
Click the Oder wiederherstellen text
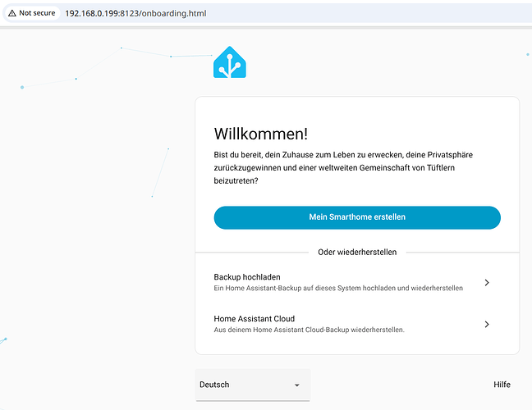357,252
